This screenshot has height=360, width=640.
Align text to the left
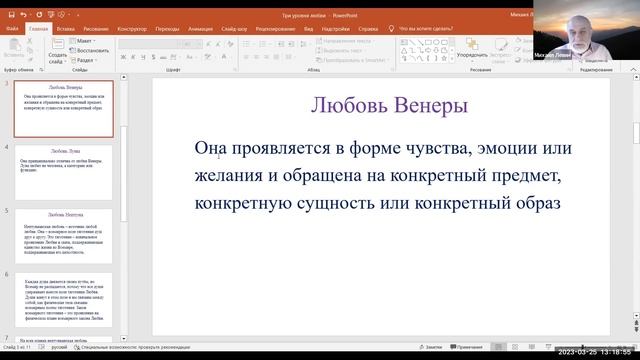[246, 57]
